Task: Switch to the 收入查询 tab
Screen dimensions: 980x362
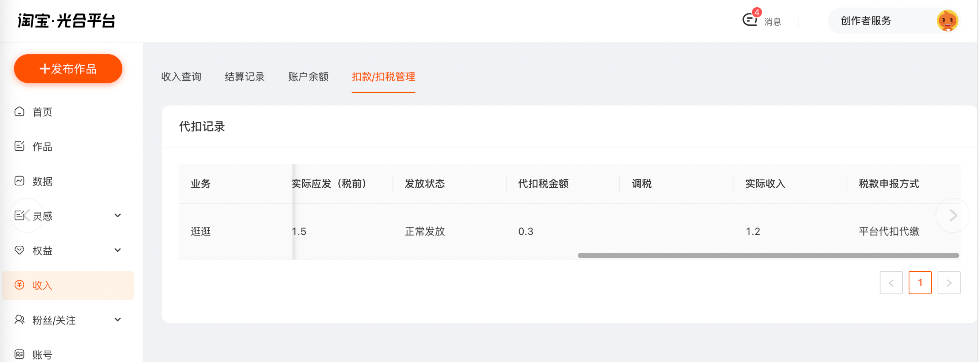Action: click(181, 76)
